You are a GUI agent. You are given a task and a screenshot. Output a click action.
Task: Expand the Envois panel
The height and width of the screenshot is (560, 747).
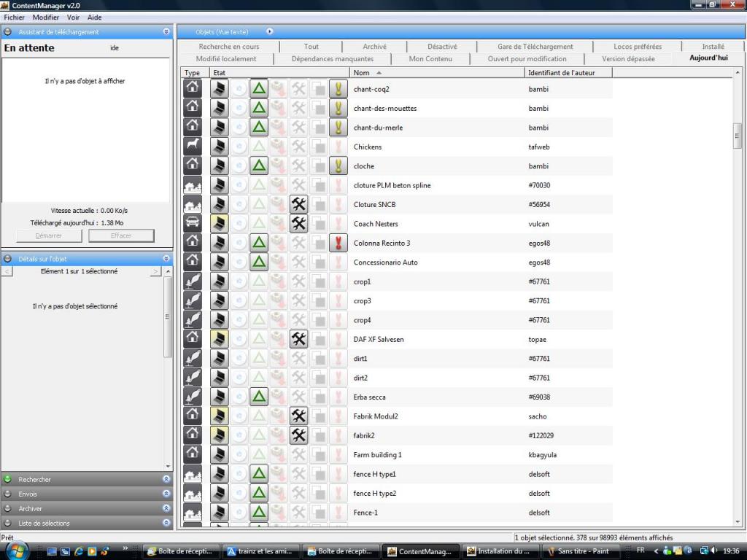pyautogui.click(x=166, y=494)
